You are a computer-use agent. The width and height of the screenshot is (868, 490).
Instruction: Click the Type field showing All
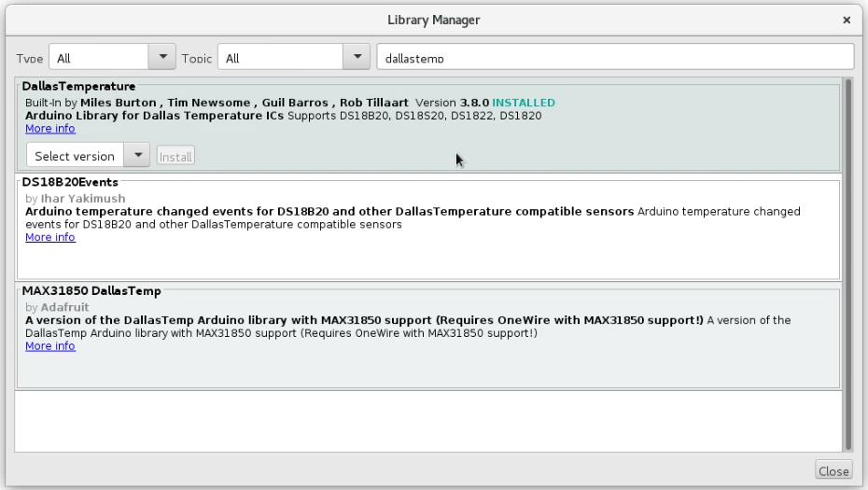pyautogui.click(x=99, y=58)
